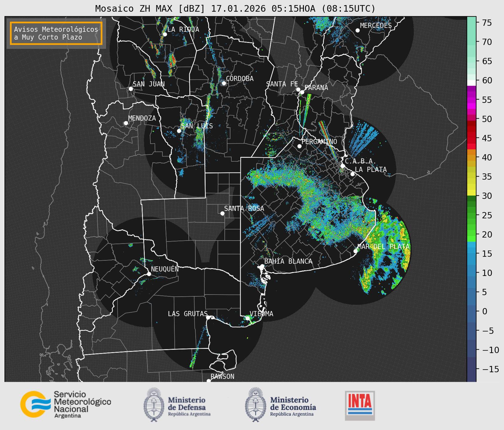This screenshot has width=504, height=430.
Task: Click the Mercedes city marker dot
Action: tap(357, 30)
